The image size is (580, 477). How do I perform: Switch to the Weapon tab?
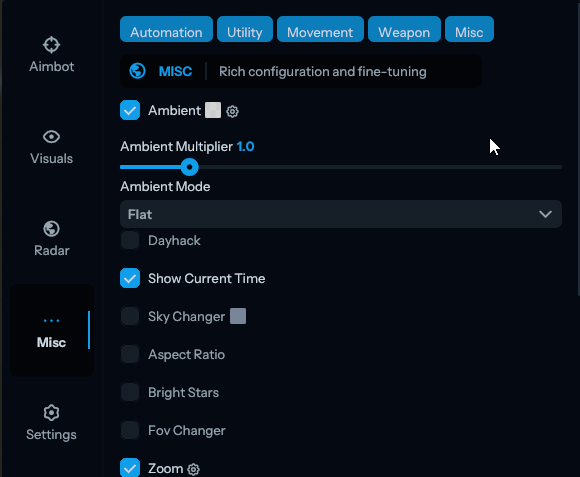[x=404, y=29]
